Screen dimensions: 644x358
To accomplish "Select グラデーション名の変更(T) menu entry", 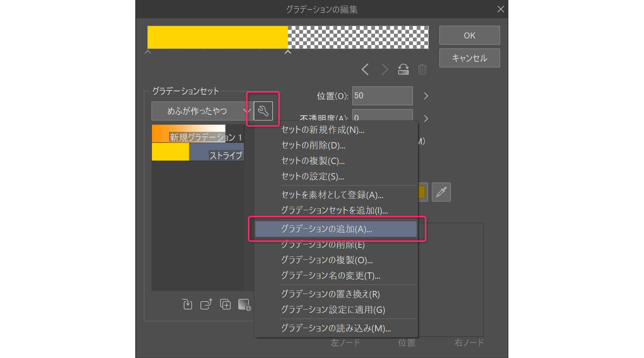I will click(330, 276).
